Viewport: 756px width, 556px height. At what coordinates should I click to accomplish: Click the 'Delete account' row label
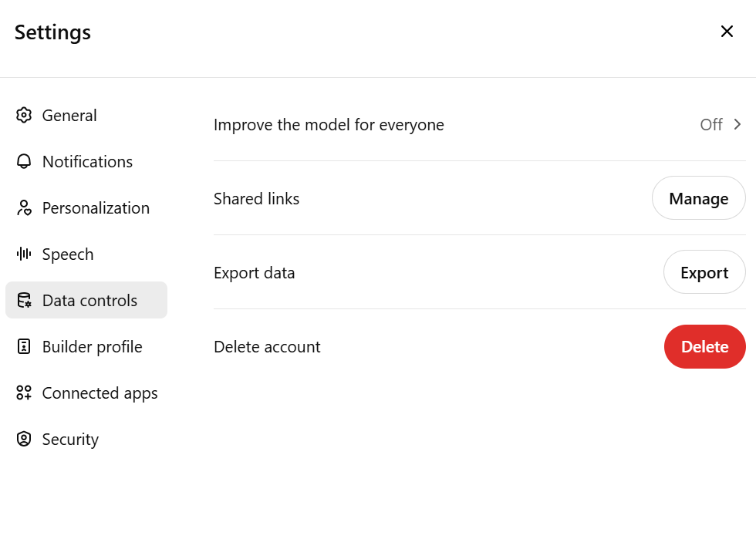267,347
